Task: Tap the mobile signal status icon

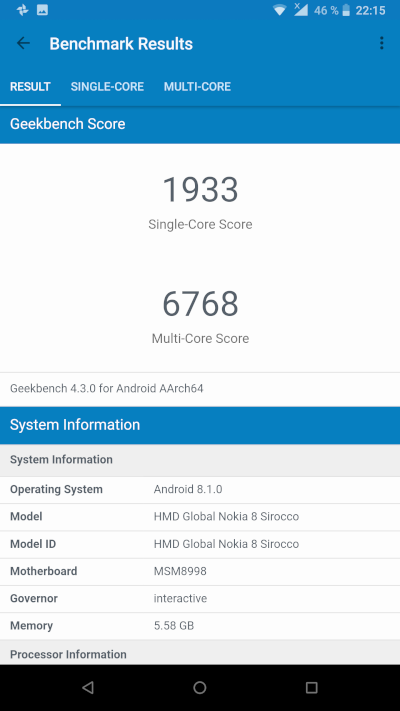Action: click(x=301, y=10)
